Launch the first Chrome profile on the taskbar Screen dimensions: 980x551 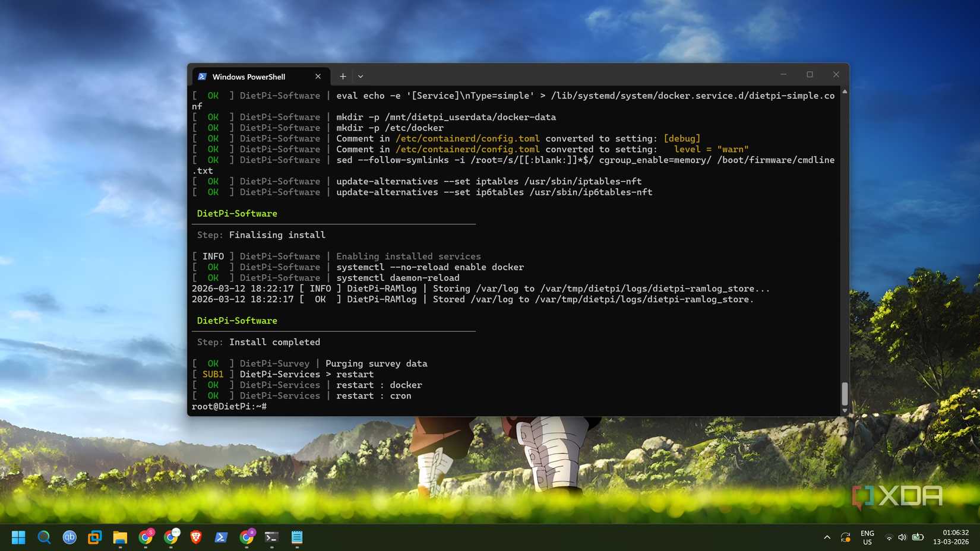[x=146, y=537]
